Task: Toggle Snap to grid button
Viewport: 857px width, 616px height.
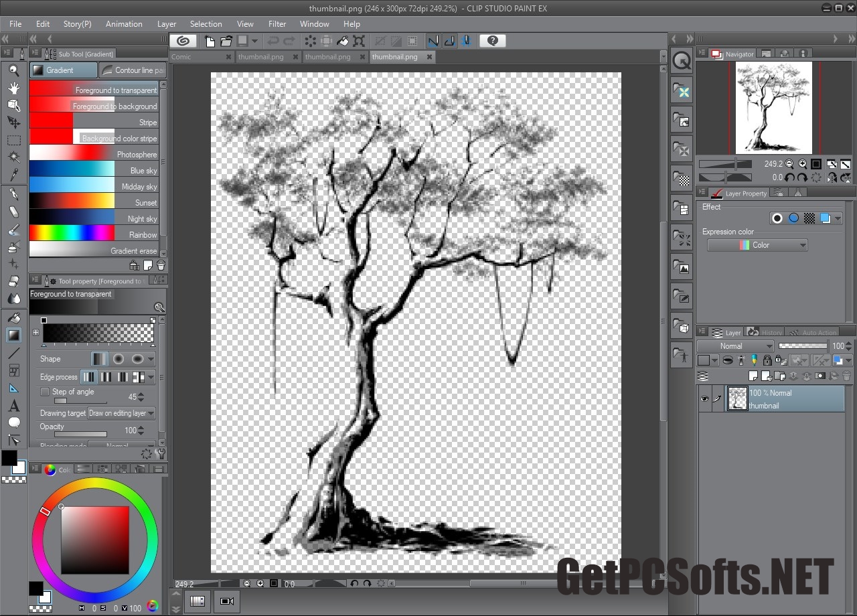Action: (x=465, y=41)
